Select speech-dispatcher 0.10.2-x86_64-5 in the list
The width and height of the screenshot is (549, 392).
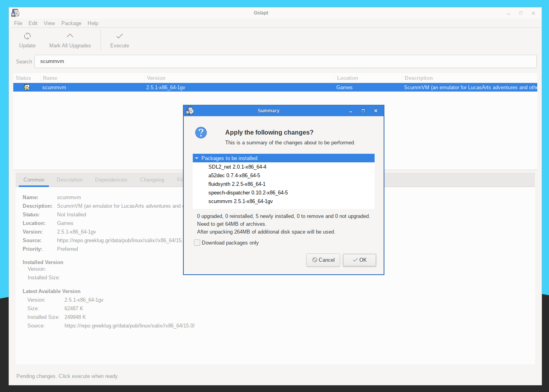pyautogui.click(x=283, y=192)
